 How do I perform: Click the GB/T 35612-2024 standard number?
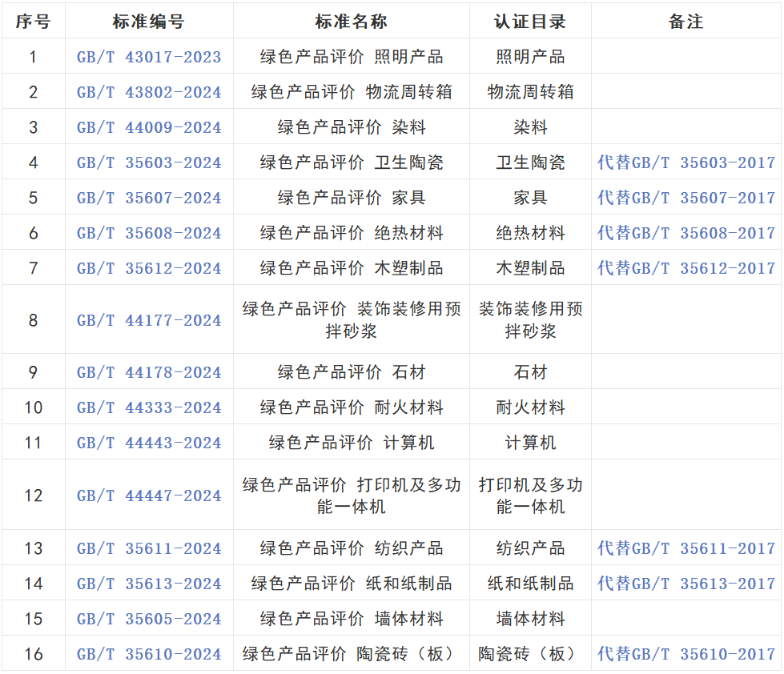point(149,268)
